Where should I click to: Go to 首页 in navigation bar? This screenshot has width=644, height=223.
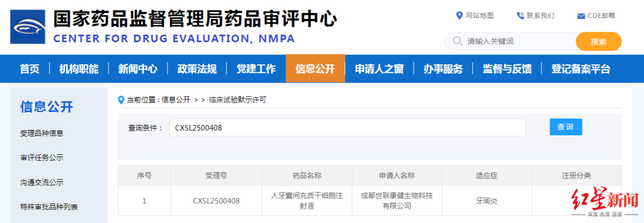pos(30,69)
